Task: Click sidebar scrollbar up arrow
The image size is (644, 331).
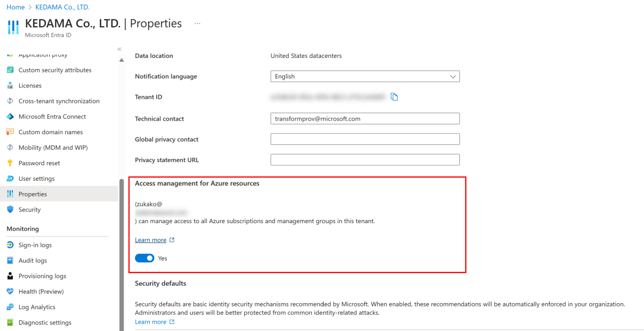Action: click(x=121, y=60)
